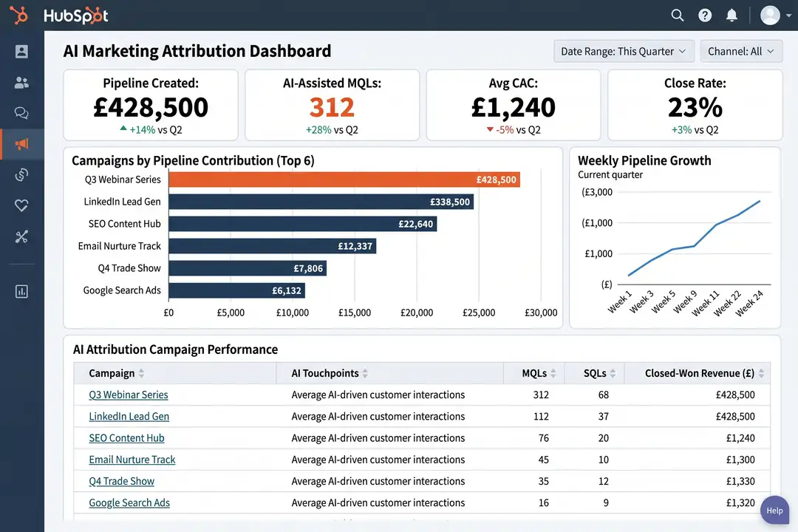The height and width of the screenshot is (532, 798).
Task: Open the Q3 Webinar Series campaign link
Action: (129, 395)
